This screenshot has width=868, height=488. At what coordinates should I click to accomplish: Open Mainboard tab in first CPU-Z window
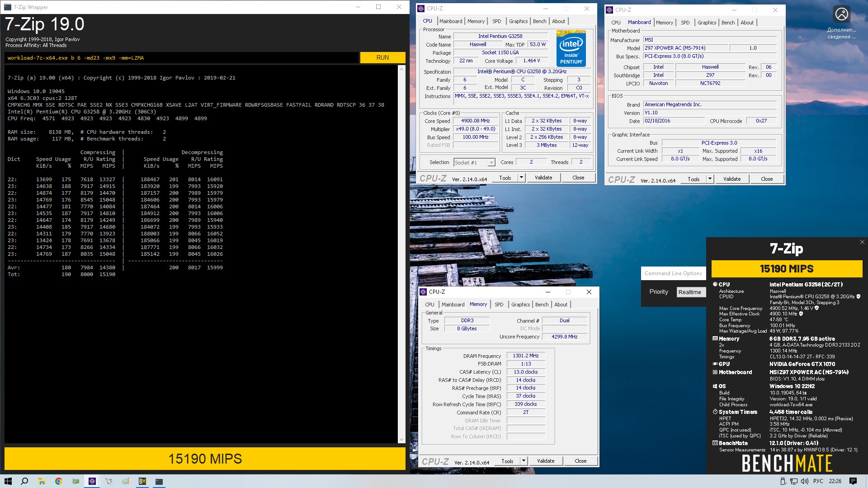click(x=451, y=21)
